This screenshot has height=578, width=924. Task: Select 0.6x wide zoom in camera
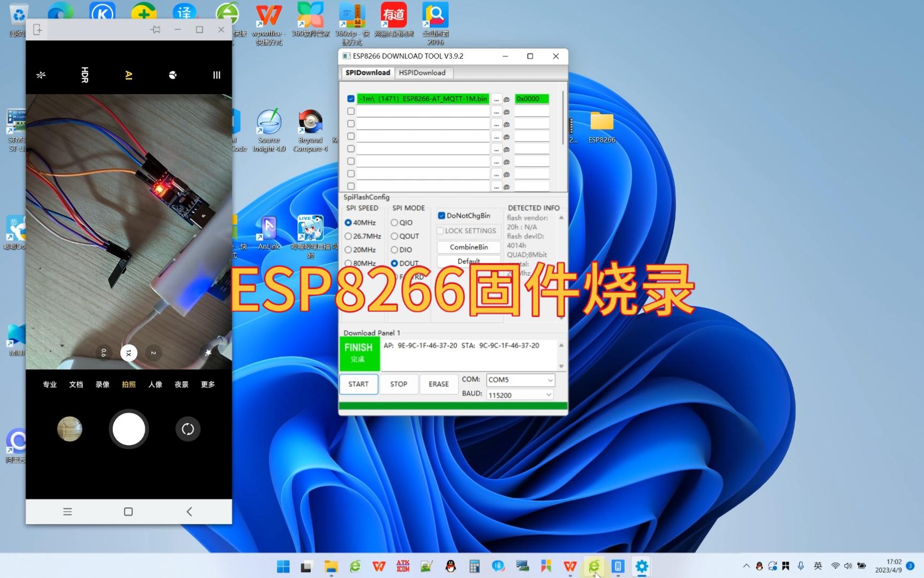104,353
